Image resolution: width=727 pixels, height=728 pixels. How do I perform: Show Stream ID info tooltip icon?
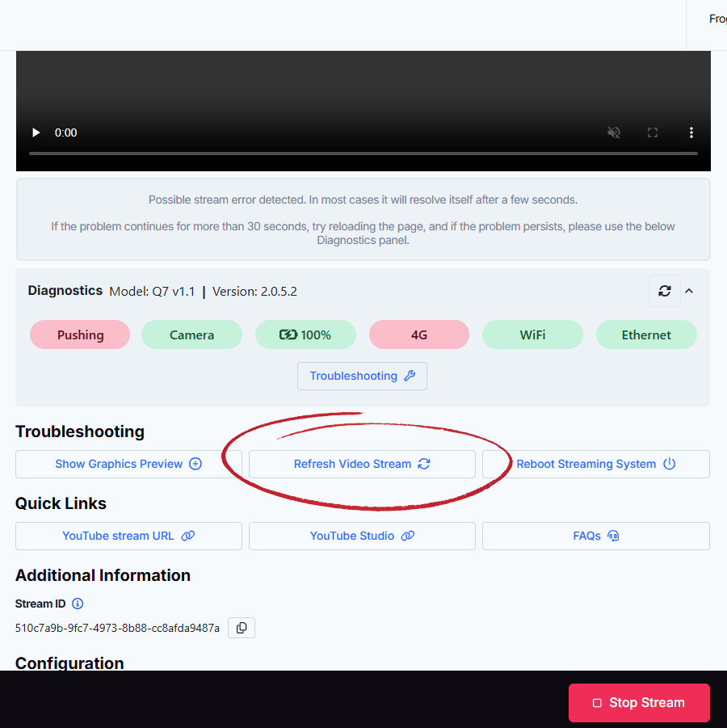(78, 604)
